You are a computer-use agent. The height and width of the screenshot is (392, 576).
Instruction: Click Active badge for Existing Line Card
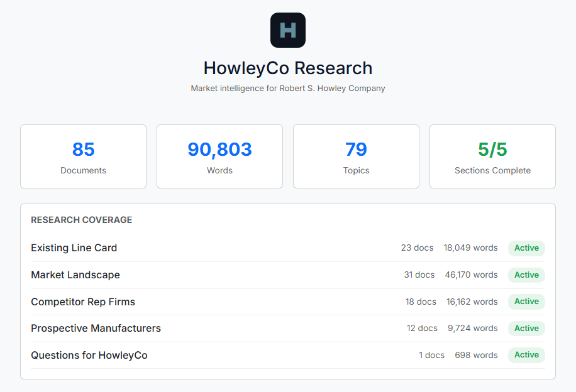tap(526, 248)
